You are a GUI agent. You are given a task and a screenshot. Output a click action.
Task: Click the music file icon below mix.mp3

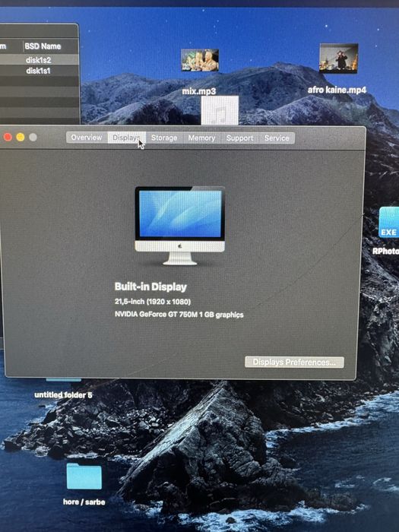[220, 110]
